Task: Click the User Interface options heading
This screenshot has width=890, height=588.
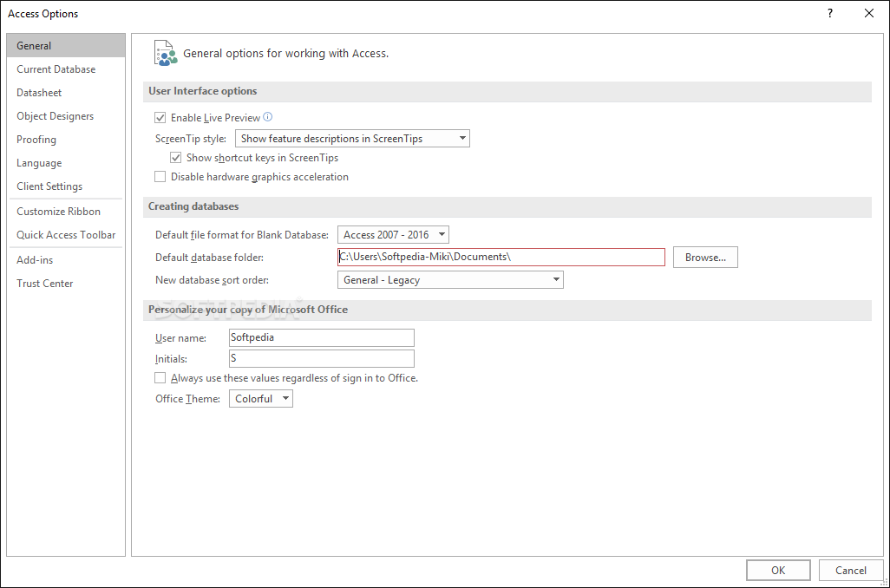Action: pos(203,91)
